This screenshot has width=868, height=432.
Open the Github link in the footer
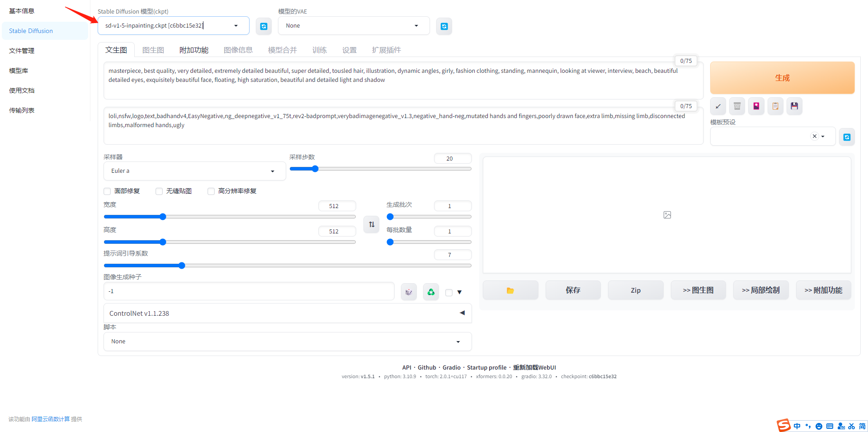[x=427, y=367]
